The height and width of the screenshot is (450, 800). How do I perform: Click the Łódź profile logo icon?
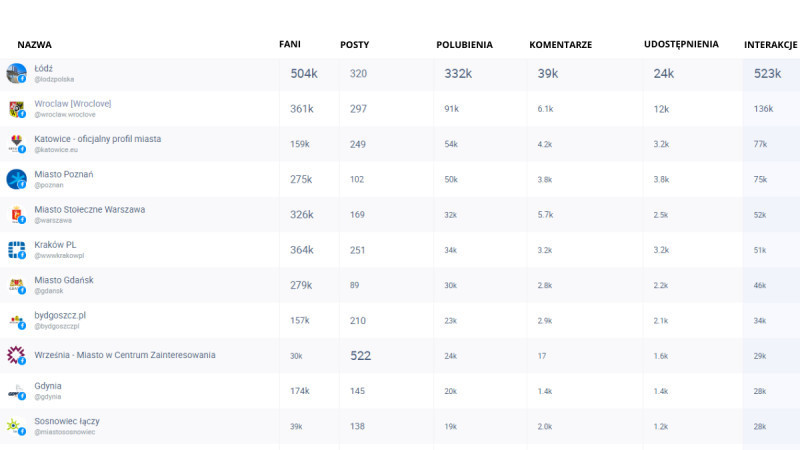16,73
